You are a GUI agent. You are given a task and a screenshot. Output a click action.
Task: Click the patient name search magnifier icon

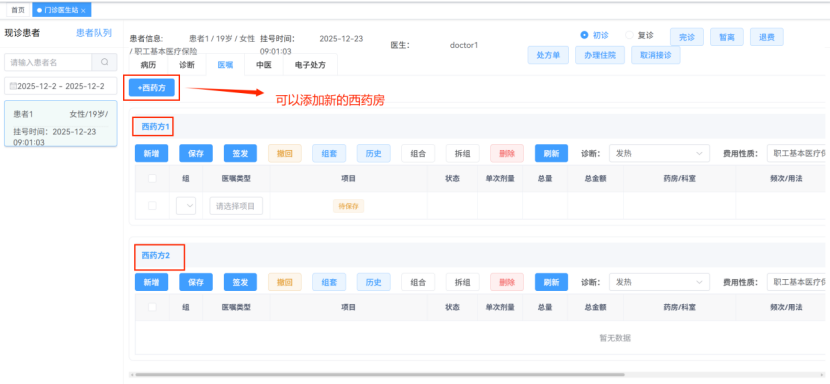(x=104, y=62)
